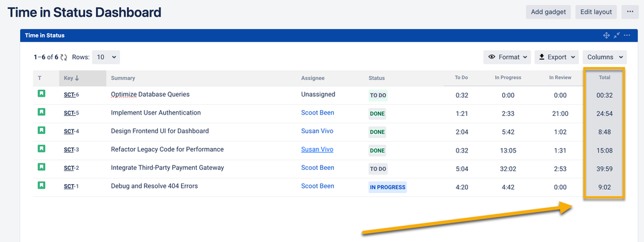Image resolution: width=644 pixels, height=242 pixels.
Task: Click the story type icon for SCT-3
Action: [41, 149]
